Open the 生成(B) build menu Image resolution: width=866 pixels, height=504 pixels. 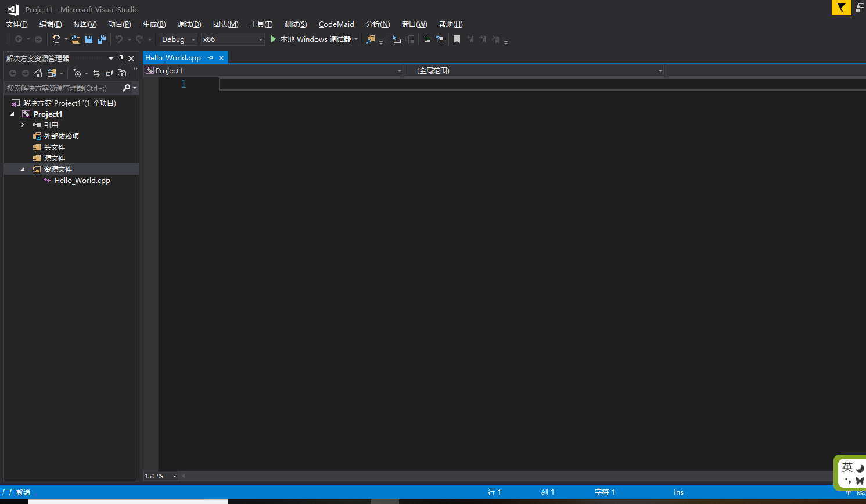tap(154, 24)
